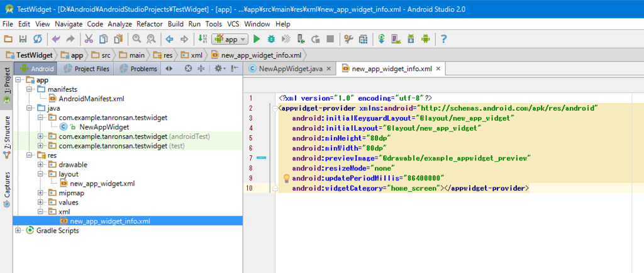
Task: Open the SDK Manager icon
Action: tap(411, 40)
